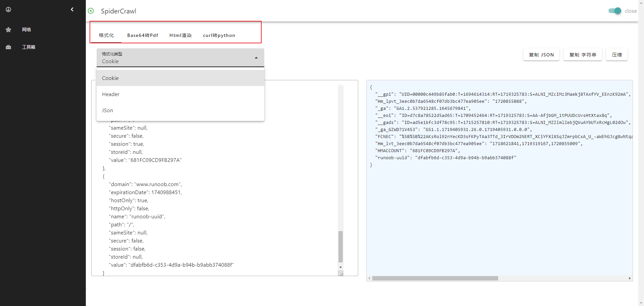Click the peace symbol logo icon in sidebar
Image resolution: width=644 pixels, height=306 pixels.
pos(8,9)
